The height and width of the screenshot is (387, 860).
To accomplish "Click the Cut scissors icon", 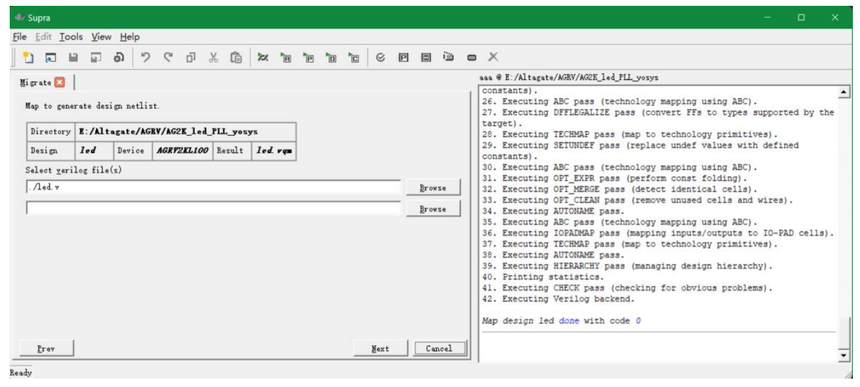I will (x=213, y=57).
